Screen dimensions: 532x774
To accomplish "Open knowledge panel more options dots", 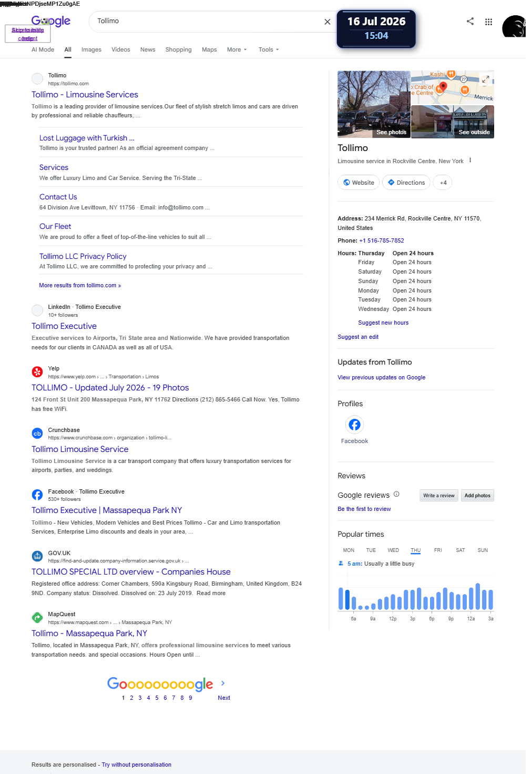I will pos(470,160).
